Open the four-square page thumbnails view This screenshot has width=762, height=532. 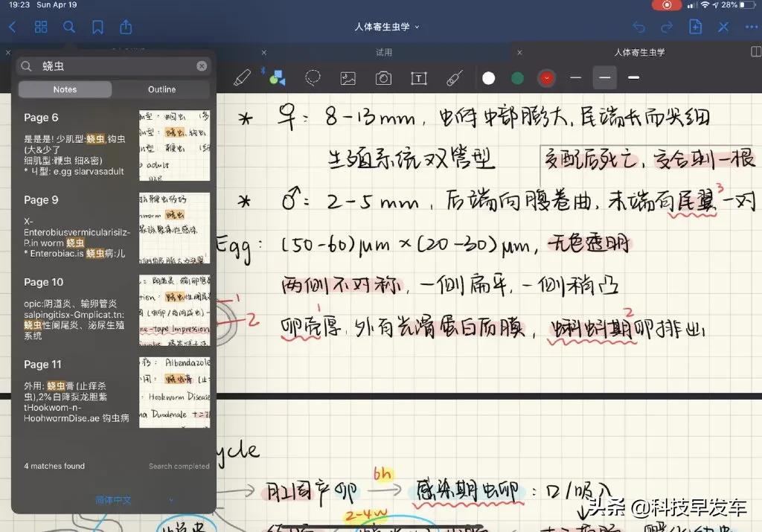click(x=41, y=26)
